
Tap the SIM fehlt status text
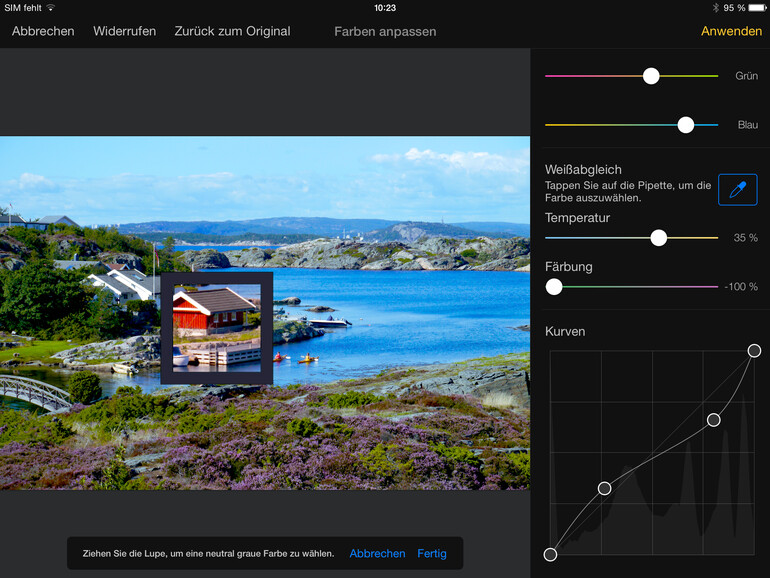(23, 8)
